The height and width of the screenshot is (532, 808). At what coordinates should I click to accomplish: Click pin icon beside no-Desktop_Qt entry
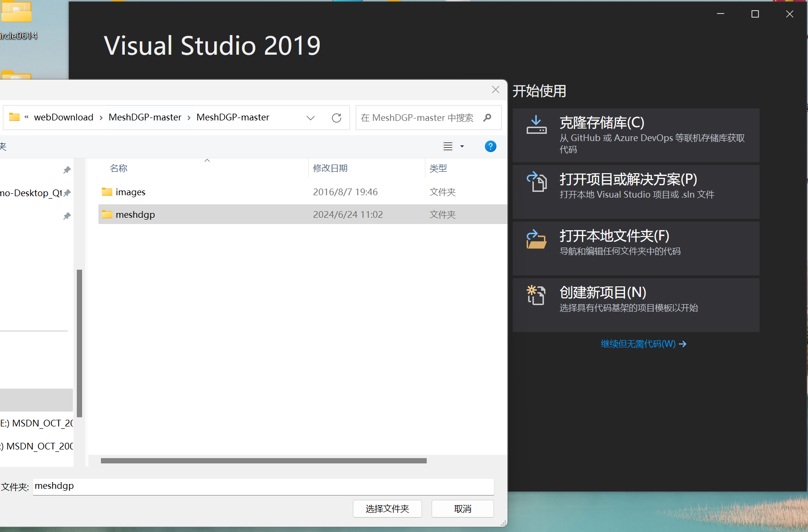[x=67, y=193]
